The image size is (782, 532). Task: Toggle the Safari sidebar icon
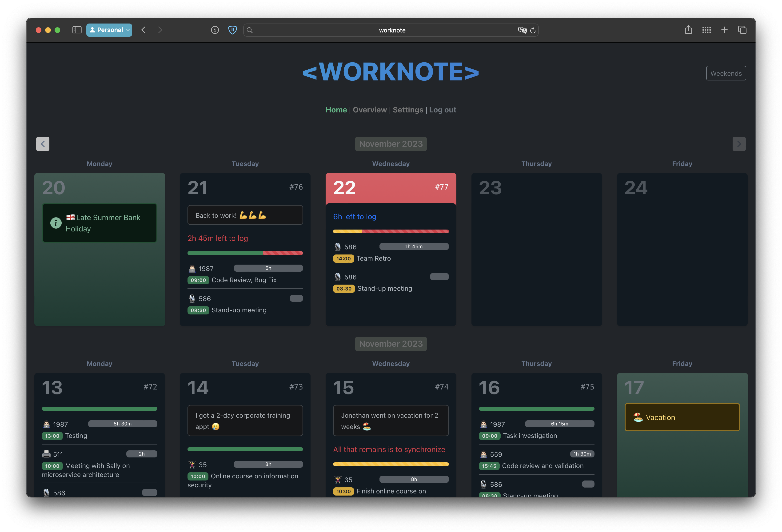click(77, 30)
